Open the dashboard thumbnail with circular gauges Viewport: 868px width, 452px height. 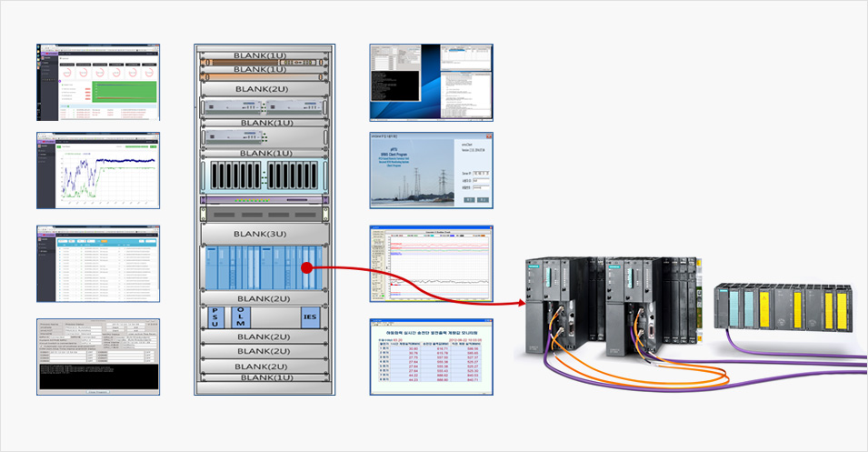[97, 82]
